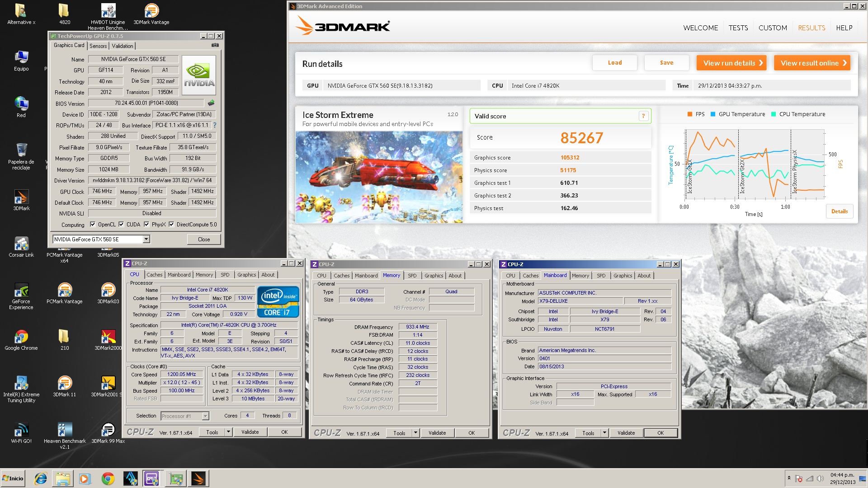Launch the 3DMark desktop shortcut

(x=21, y=200)
